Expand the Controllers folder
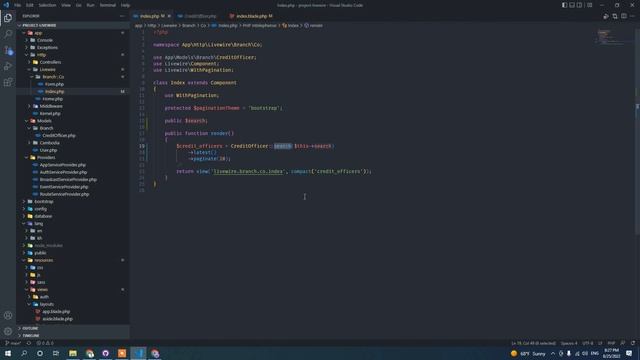This screenshot has width=640, height=360. pyautogui.click(x=50, y=62)
